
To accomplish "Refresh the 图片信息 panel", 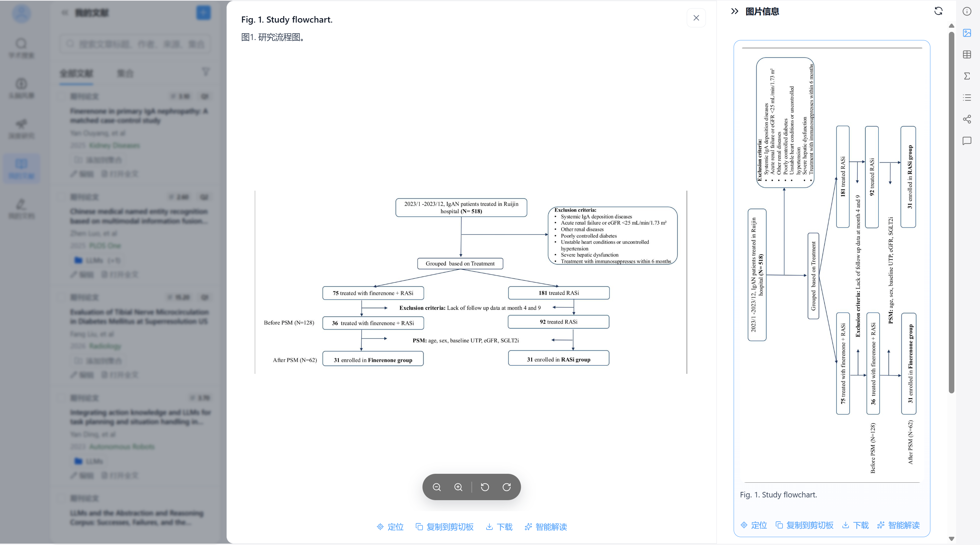I will 938,11.
